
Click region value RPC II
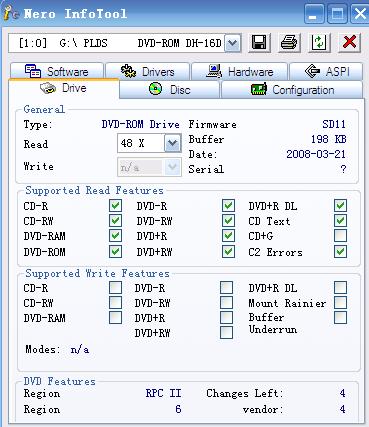point(163,394)
